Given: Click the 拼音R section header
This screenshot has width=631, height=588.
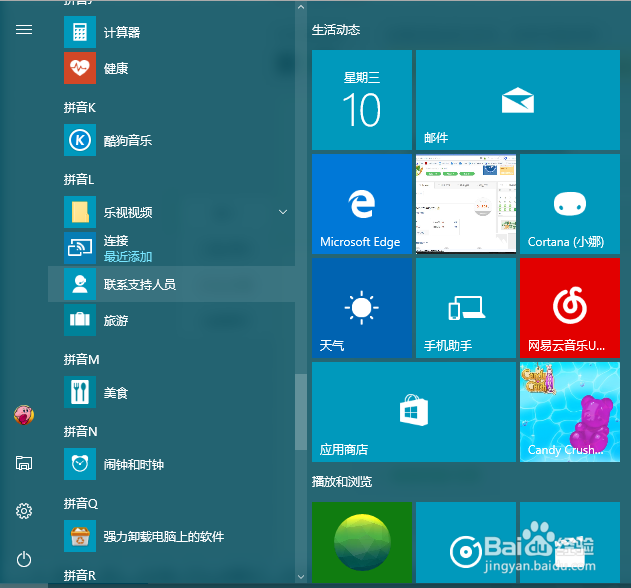Looking at the screenshot, I should pyautogui.click(x=80, y=576).
